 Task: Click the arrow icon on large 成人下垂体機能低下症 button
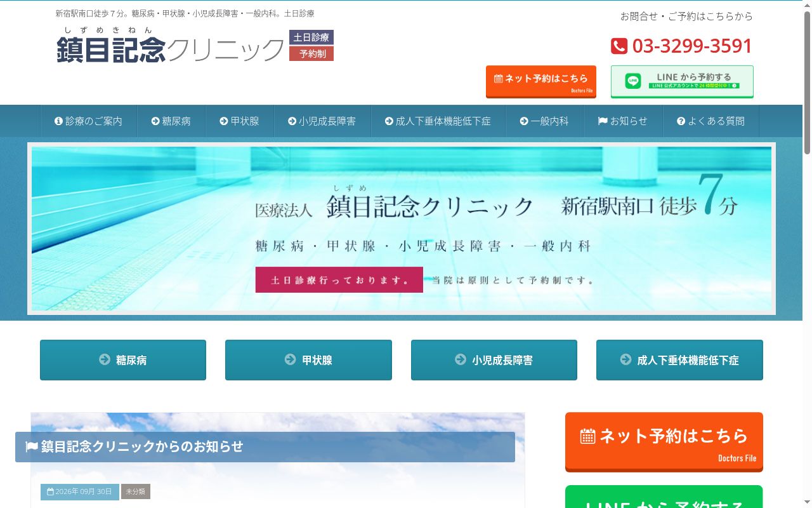point(626,359)
